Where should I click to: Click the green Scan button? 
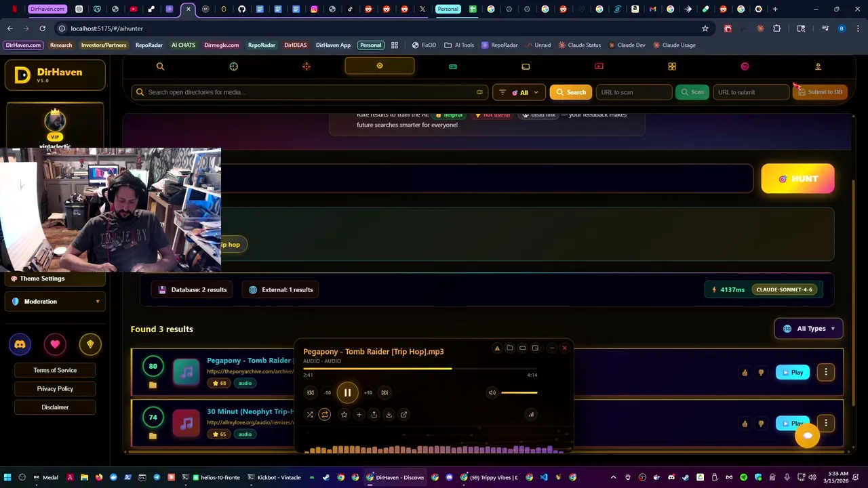coord(692,92)
